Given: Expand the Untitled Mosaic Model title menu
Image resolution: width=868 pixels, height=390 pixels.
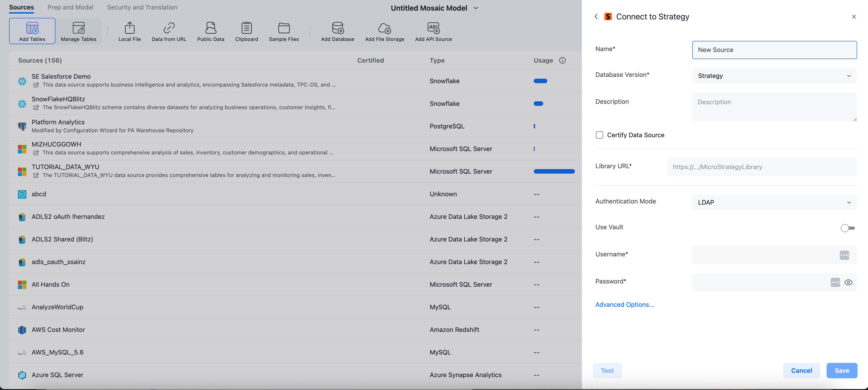Looking at the screenshot, I should (476, 8).
